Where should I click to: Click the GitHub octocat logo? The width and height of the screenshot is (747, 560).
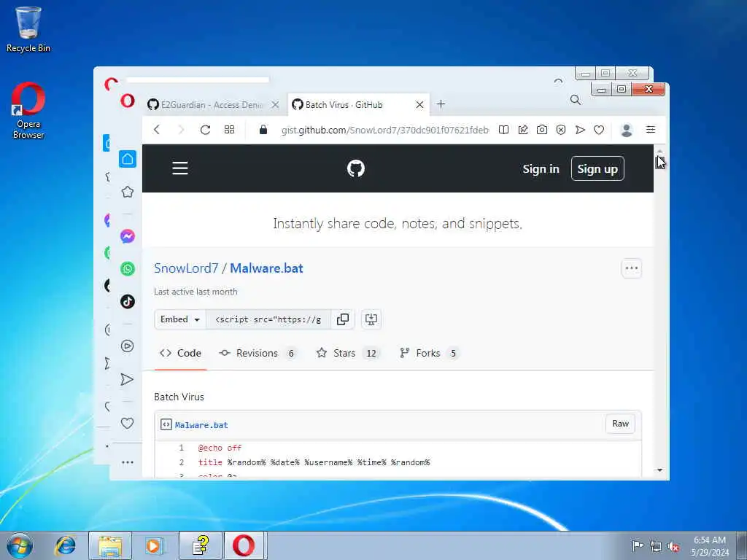pos(356,168)
